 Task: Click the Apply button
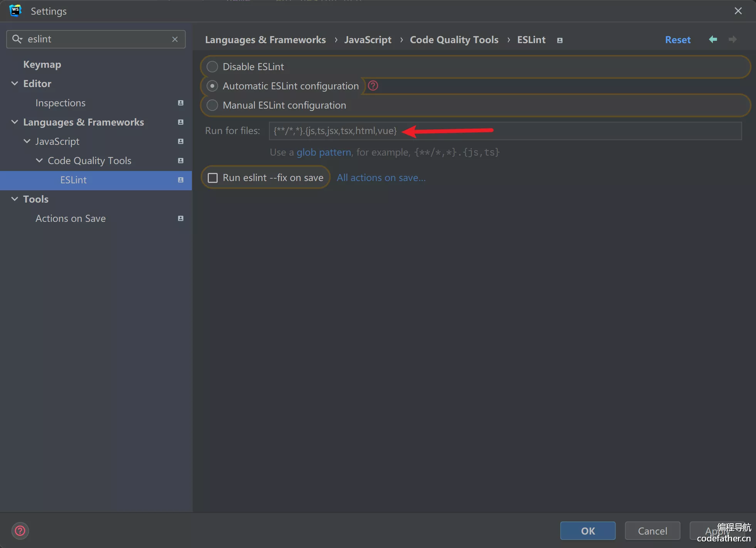717,531
